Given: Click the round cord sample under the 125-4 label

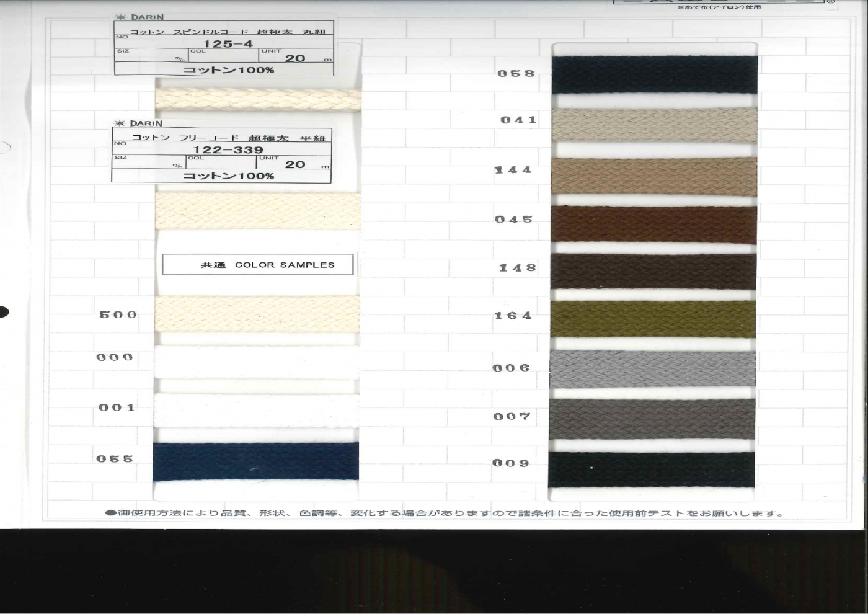Looking at the screenshot, I should [x=257, y=99].
